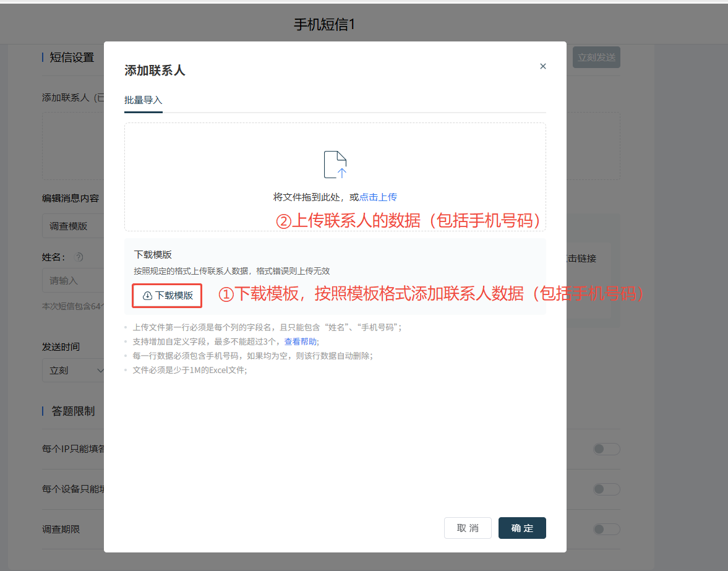Image resolution: width=728 pixels, height=571 pixels.
Task: Enable the 每个IP只能填答 restriction toggle
Action: point(606,449)
